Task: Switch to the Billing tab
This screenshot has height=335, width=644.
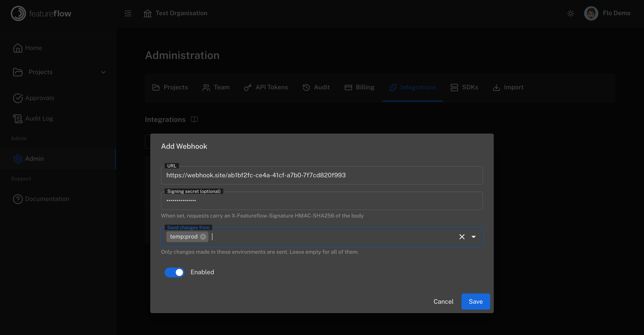Action: coord(360,87)
